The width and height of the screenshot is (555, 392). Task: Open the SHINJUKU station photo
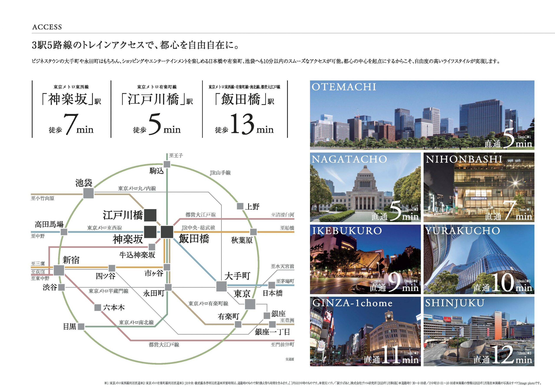tap(479, 331)
